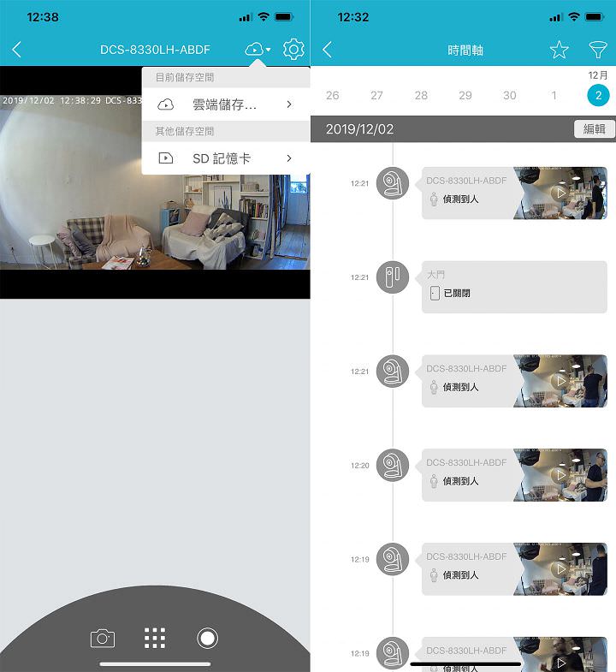Play the first 12:19 person-detected clip
This screenshot has height=672, width=616.
point(560,568)
